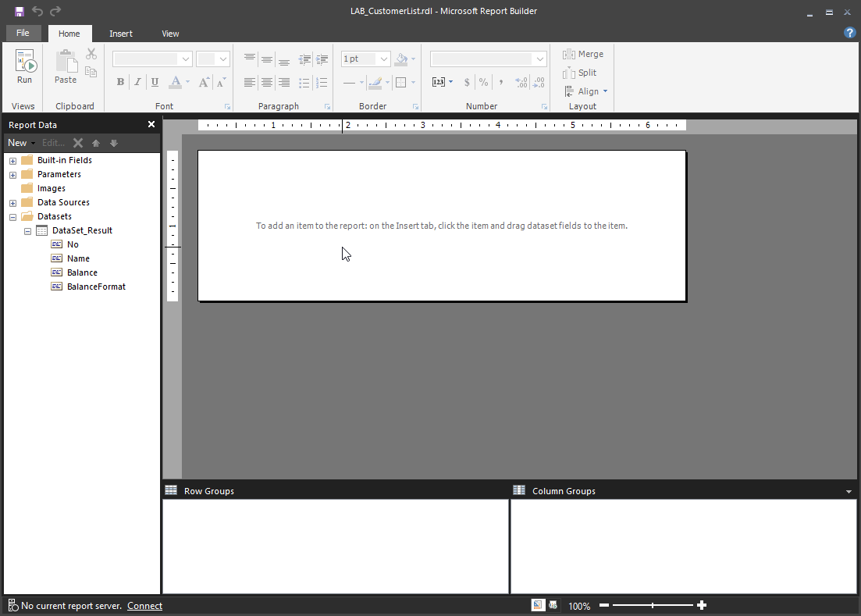Click the Connect link in status bar
861x616 pixels.
point(145,606)
